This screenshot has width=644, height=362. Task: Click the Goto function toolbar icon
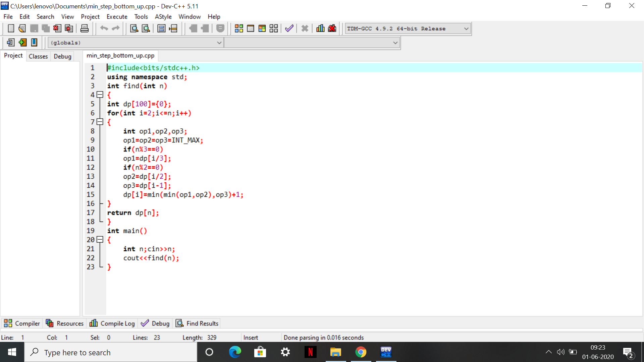pos(161,28)
